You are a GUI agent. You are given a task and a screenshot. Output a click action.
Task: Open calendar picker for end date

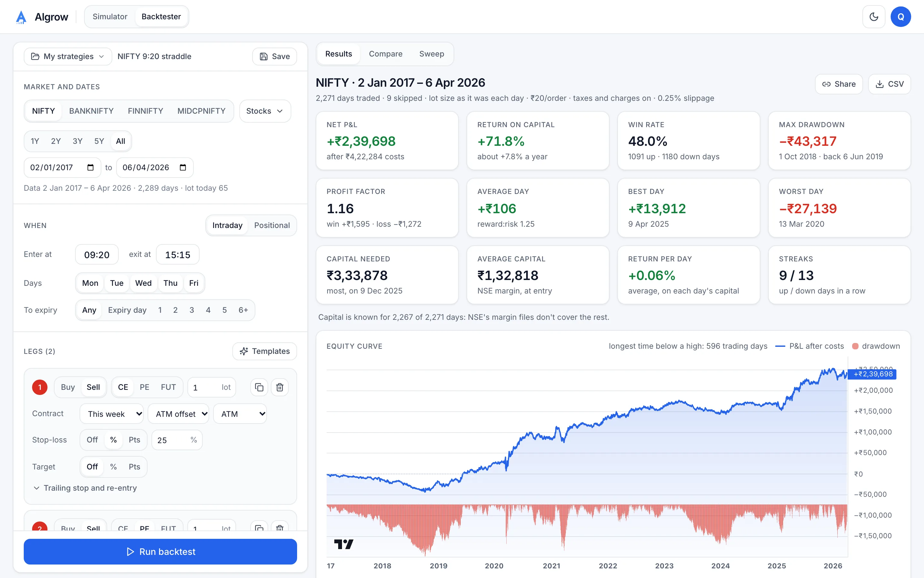(183, 167)
